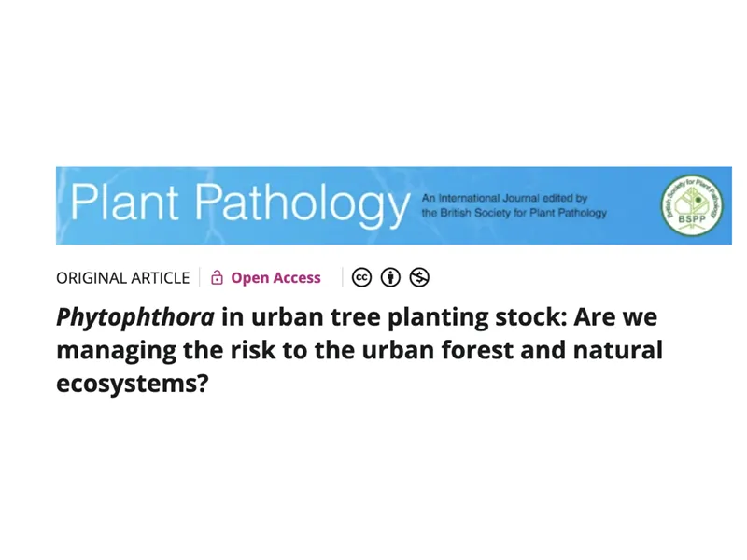Click "An International Journal edited by" text
This screenshot has width=747, height=560.
coord(504,198)
